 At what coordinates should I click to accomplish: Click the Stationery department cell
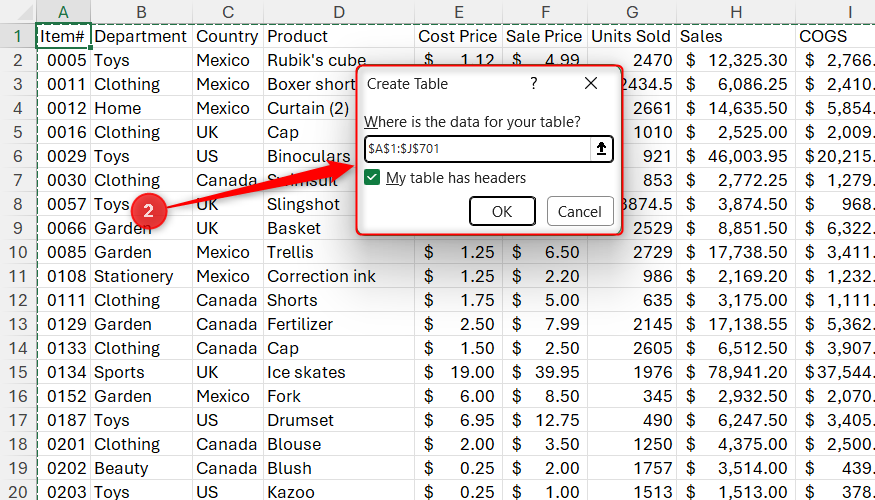point(142,276)
